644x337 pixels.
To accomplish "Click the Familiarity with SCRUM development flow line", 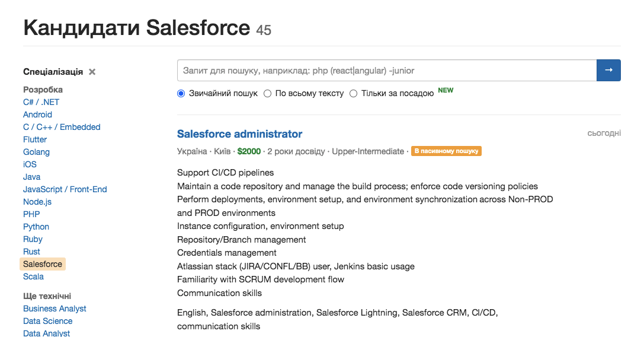I will pyautogui.click(x=261, y=279).
